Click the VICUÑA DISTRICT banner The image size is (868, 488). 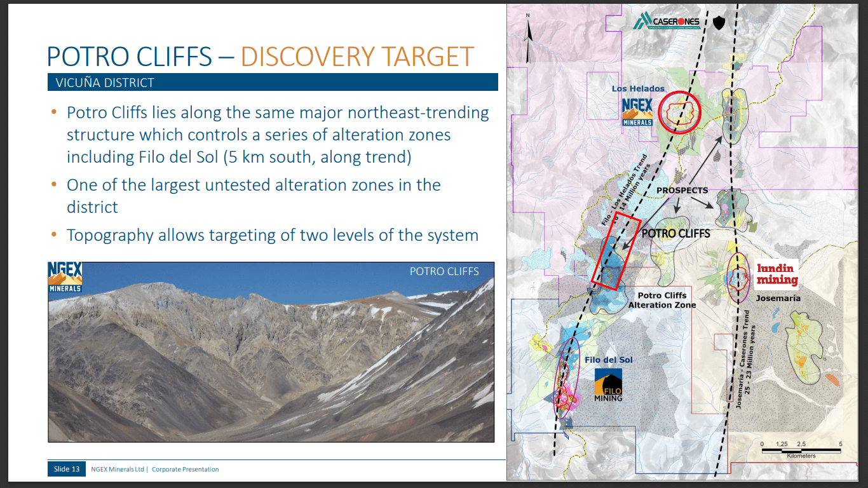click(273, 82)
